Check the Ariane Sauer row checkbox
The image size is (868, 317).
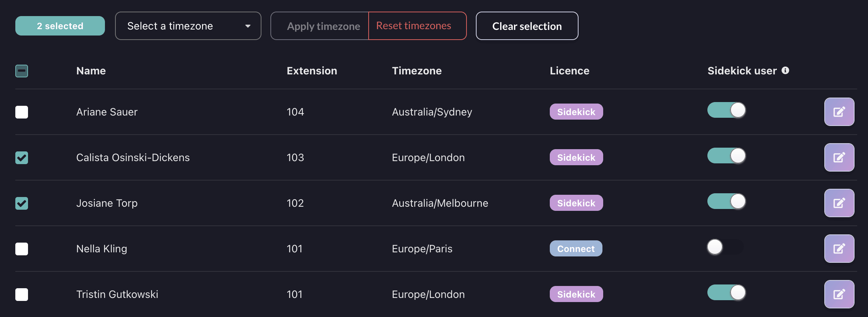click(x=22, y=112)
